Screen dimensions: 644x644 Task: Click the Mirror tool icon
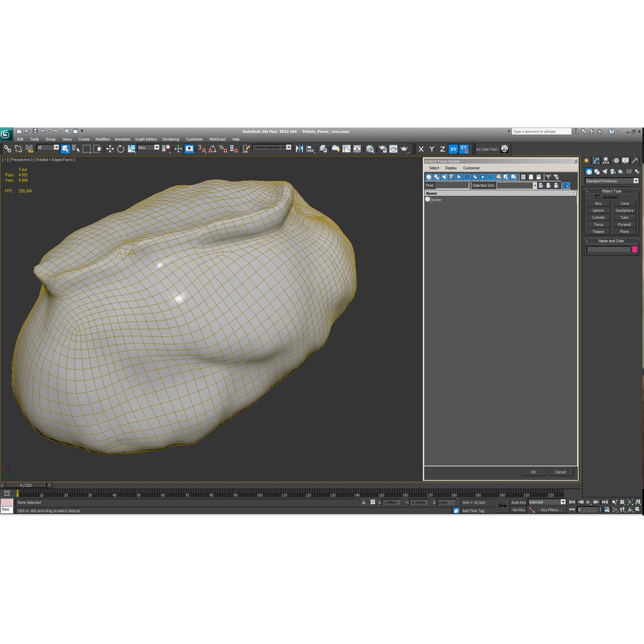(x=299, y=148)
